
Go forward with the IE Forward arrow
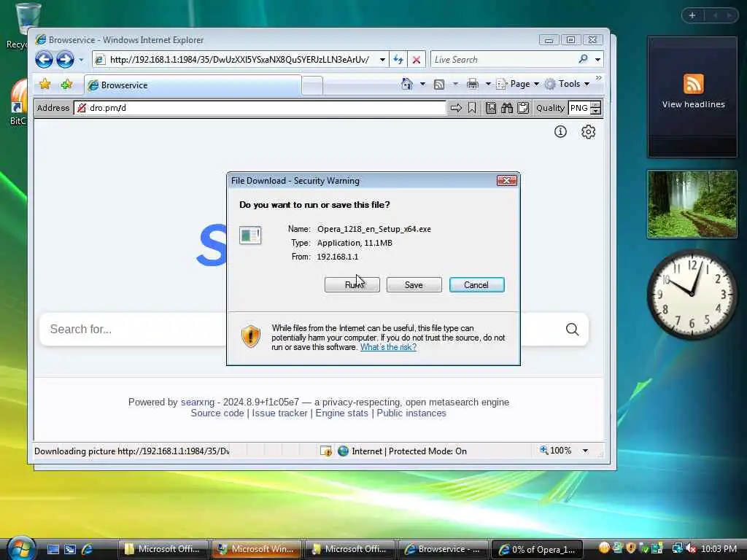[65, 60]
